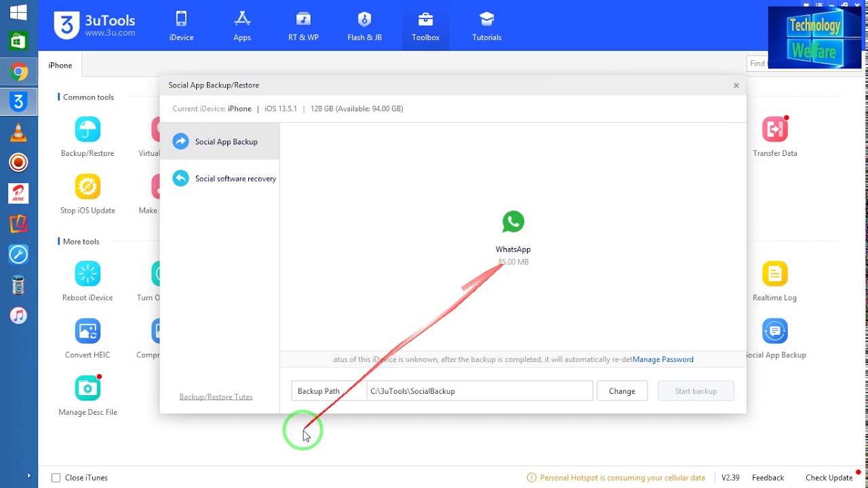Click Check Update in status bar
868x488 pixels.
click(x=828, y=478)
